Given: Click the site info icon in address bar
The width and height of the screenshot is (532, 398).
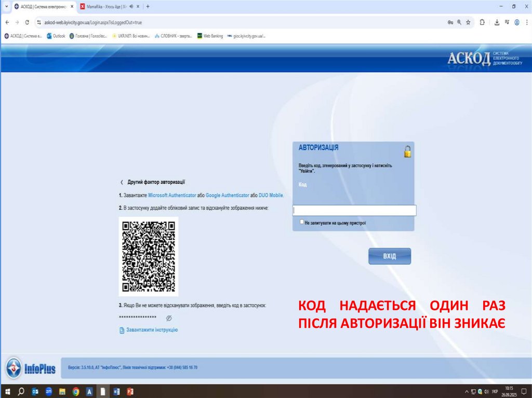Looking at the screenshot, I should click(39, 22).
